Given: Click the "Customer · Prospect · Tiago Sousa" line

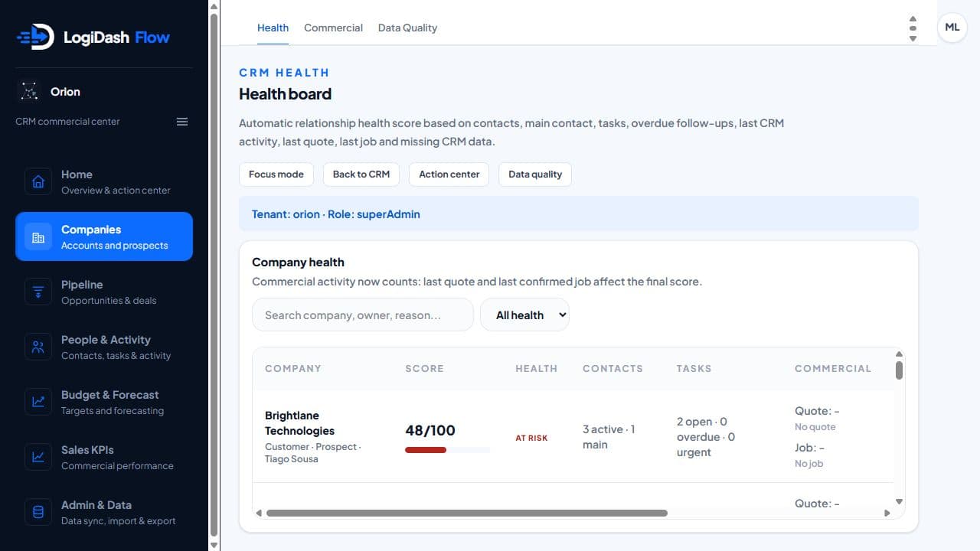Looking at the screenshot, I should (313, 453).
